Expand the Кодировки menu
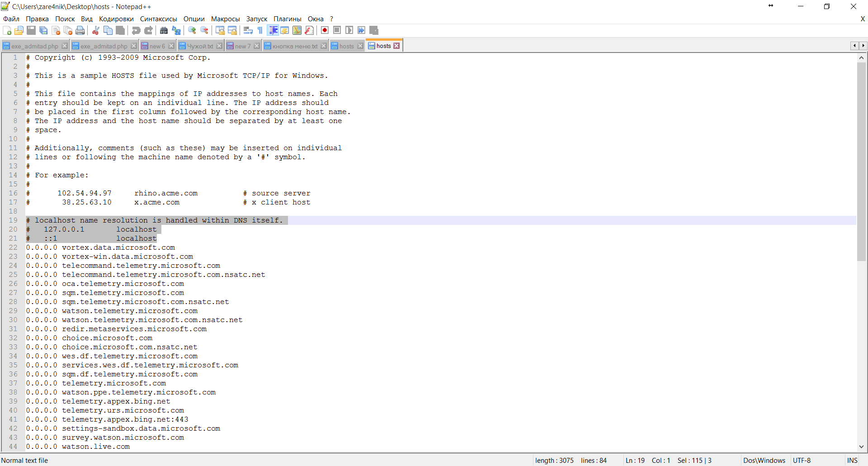 (116, 19)
